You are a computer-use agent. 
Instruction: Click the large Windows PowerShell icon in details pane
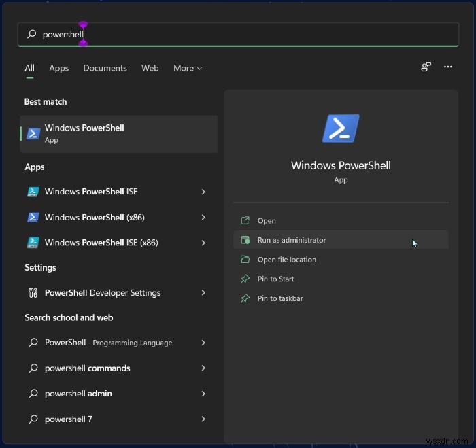341,128
